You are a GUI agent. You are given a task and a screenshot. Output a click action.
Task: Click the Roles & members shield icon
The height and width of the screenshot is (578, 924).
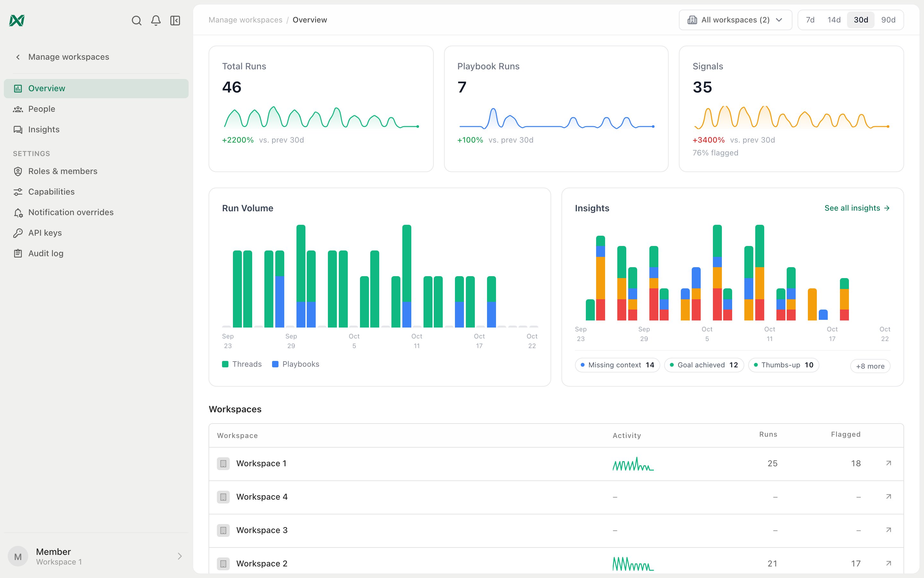pyautogui.click(x=18, y=171)
